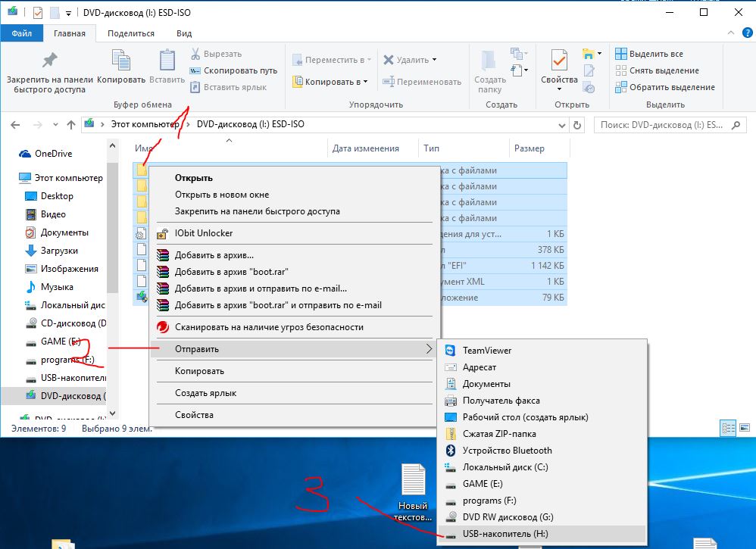Click the Вставить clipboard icon
Viewport: 756px width, 549px height.
coord(167,61)
